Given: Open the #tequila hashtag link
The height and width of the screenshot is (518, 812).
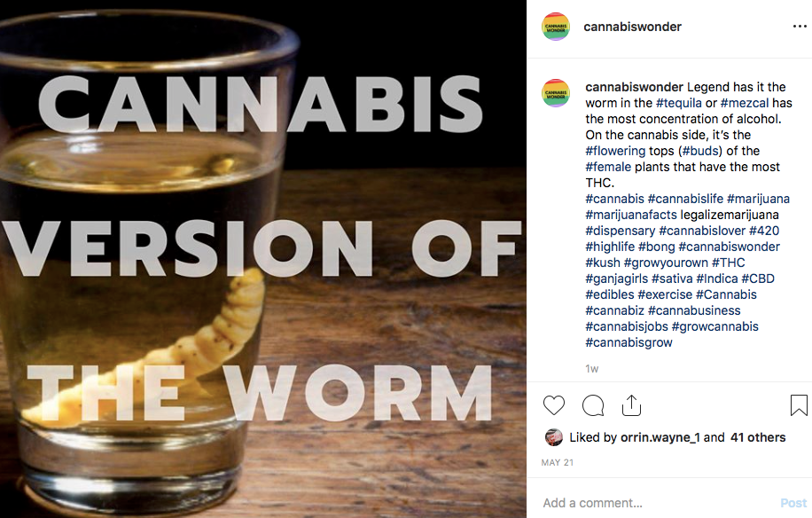Looking at the screenshot, I should (x=678, y=103).
